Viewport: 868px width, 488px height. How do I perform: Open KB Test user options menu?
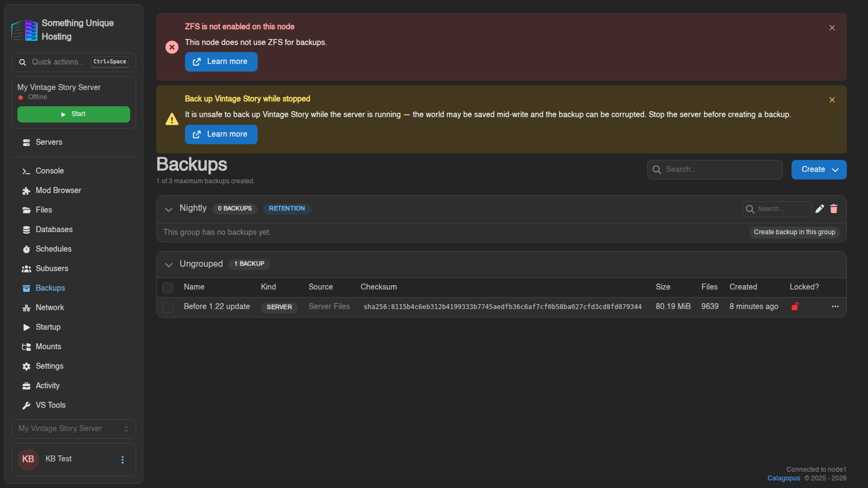tap(123, 460)
